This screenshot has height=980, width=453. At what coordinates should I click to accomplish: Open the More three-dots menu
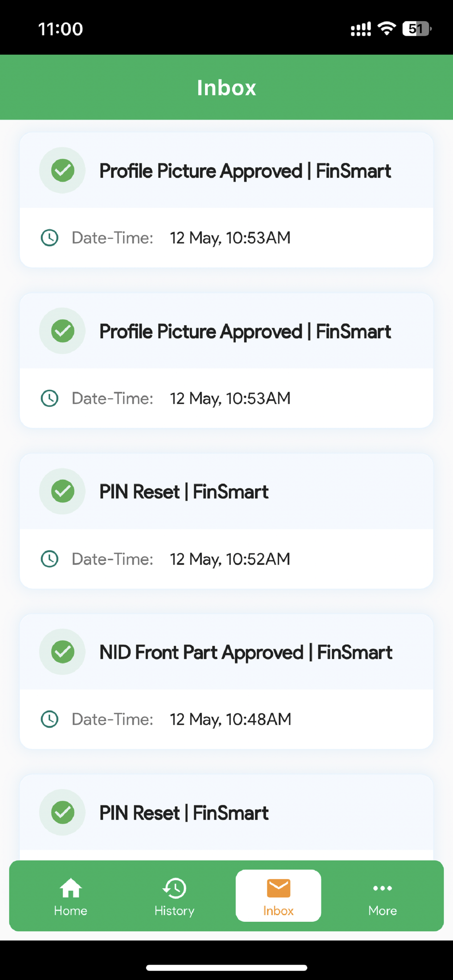pyautogui.click(x=382, y=888)
